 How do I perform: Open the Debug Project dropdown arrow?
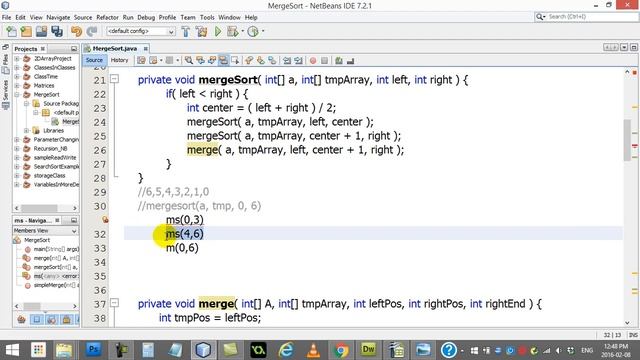pyautogui.click(x=242, y=31)
